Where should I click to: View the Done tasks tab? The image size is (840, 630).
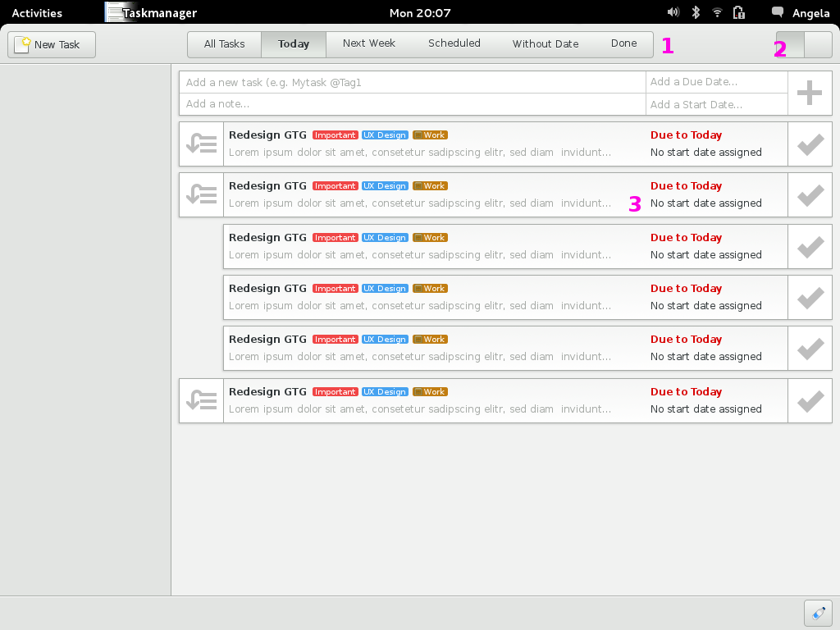coord(623,44)
